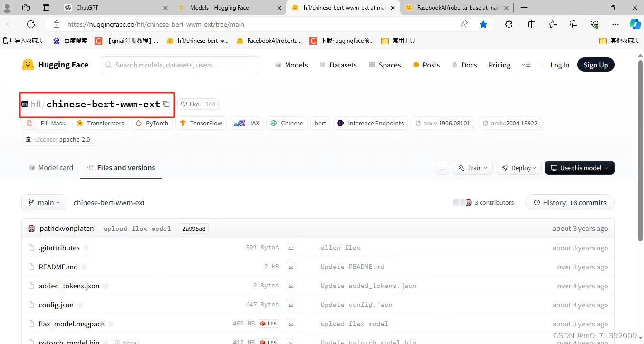This screenshot has width=644, height=344.
Task: Open Datasets in navigation bar
Action: [x=338, y=65]
